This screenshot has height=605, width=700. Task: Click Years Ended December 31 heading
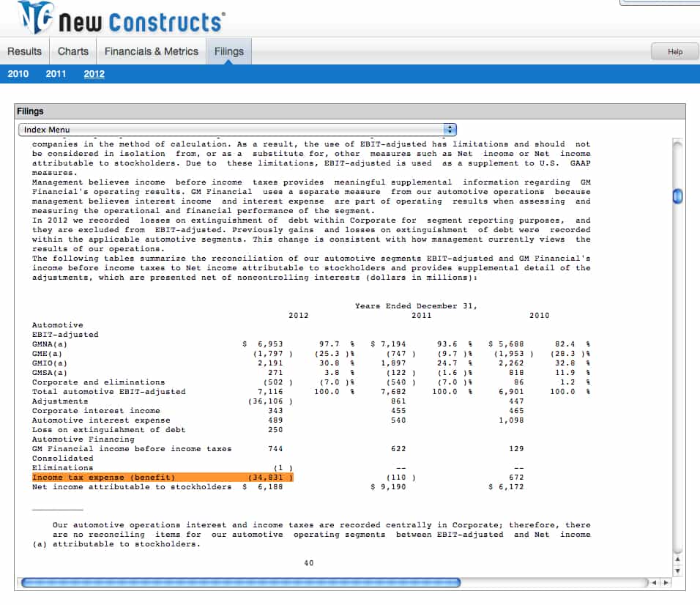(416, 306)
